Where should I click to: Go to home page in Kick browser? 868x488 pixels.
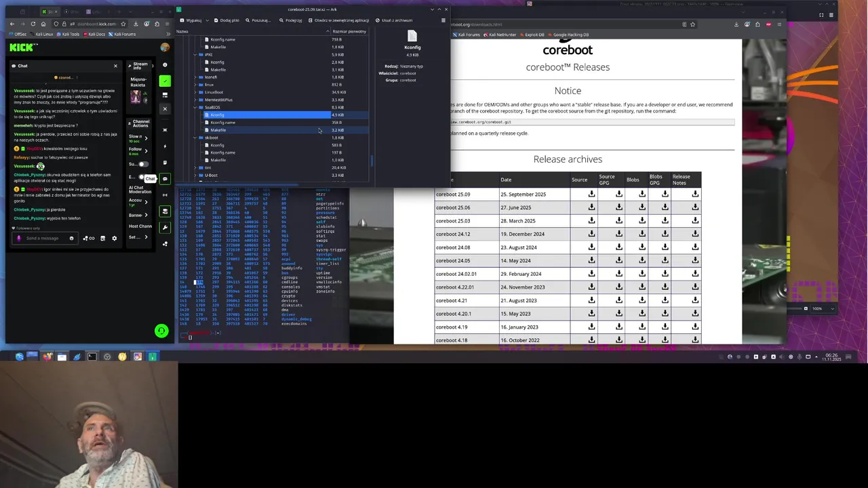click(x=43, y=24)
